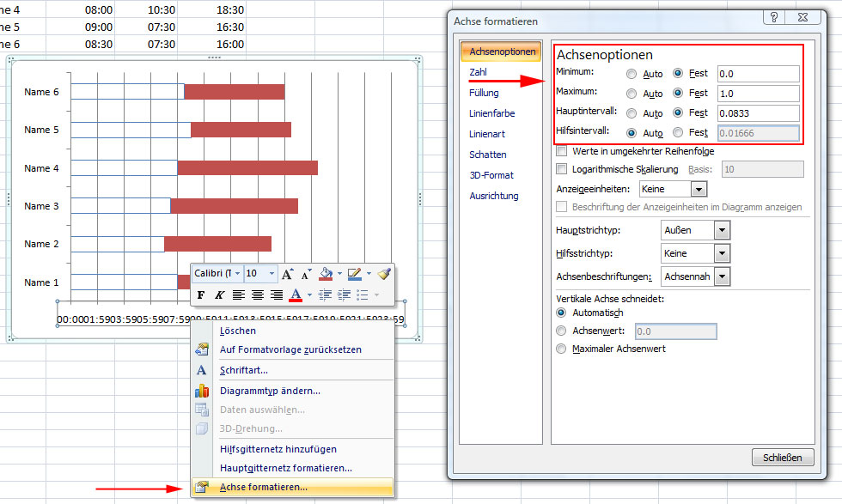Screen dimensions: 842x504
Task: Open Linienfarbe section in dialog
Action: pos(491,113)
